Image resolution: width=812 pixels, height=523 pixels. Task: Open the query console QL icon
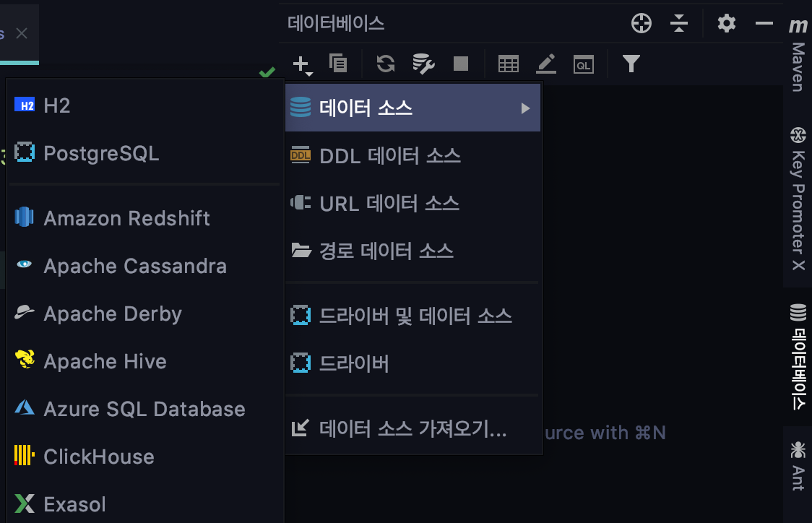click(x=583, y=64)
